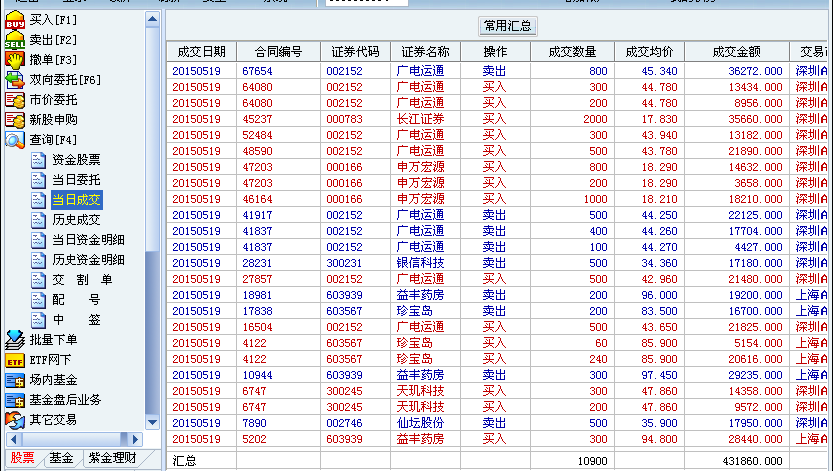Screen dimensions: 833x471
Task: Click the 批量下单 stack icon
Action: click(x=14, y=340)
